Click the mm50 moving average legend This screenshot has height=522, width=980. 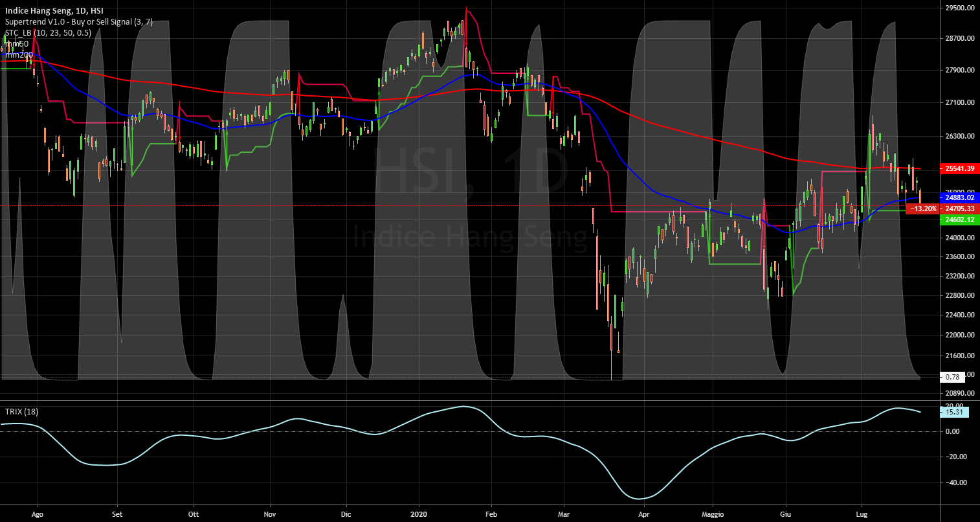[17, 44]
